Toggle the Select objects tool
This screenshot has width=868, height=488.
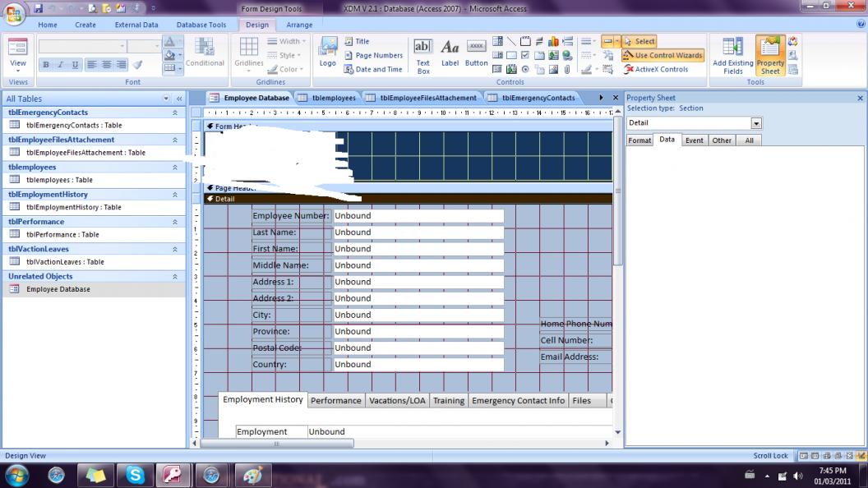(639, 41)
